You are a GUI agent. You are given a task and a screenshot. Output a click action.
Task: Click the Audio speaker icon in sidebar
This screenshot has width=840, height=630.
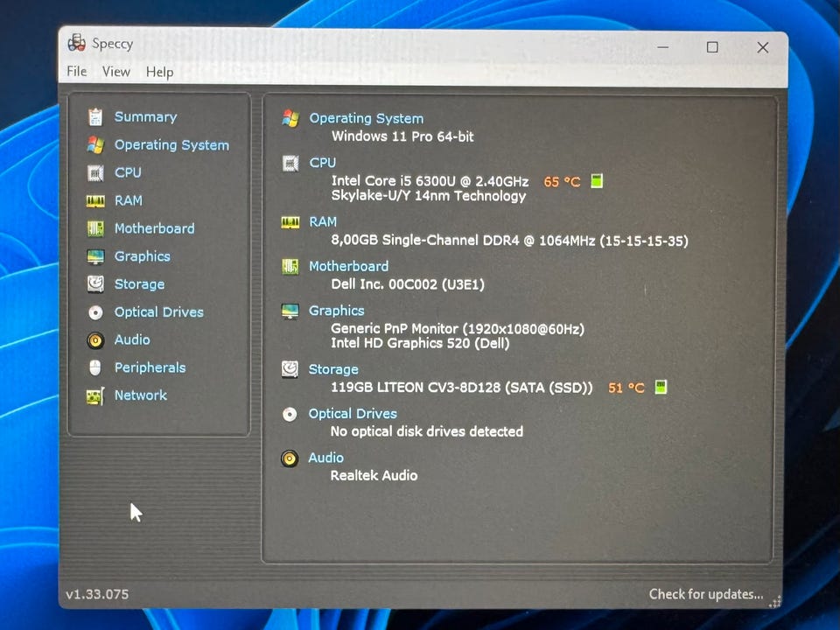pyautogui.click(x=95, y=340)
